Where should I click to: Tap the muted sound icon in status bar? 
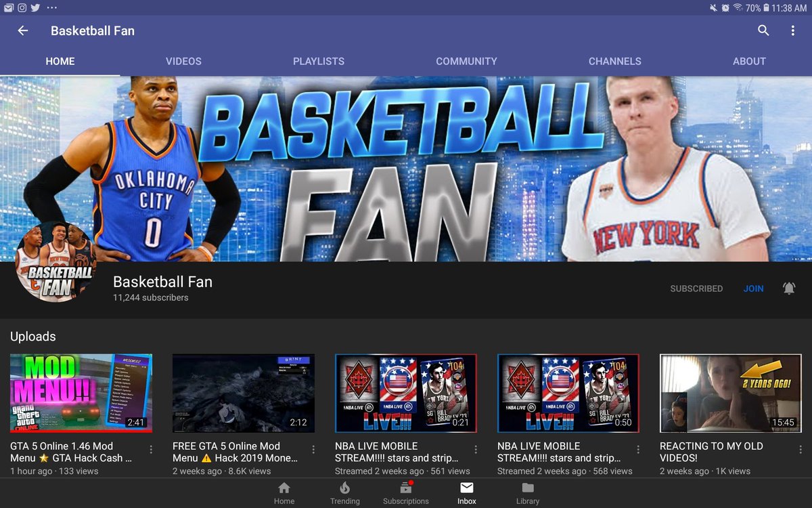coord(713,7)
